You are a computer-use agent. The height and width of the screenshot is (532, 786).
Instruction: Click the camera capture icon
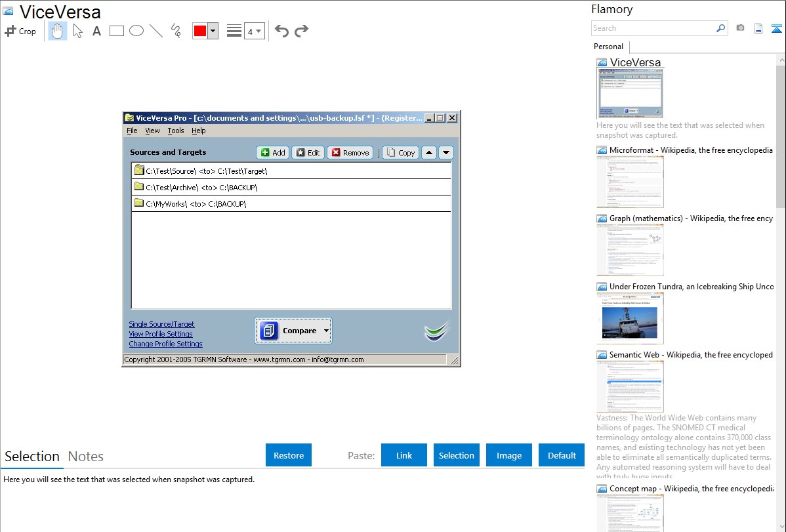[x=740, y=28]
